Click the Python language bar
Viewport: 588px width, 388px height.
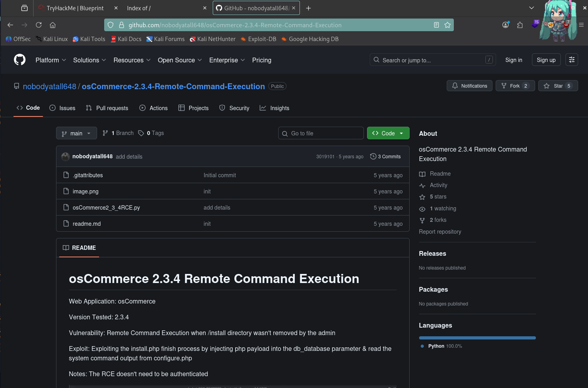(x=477, y=337)
